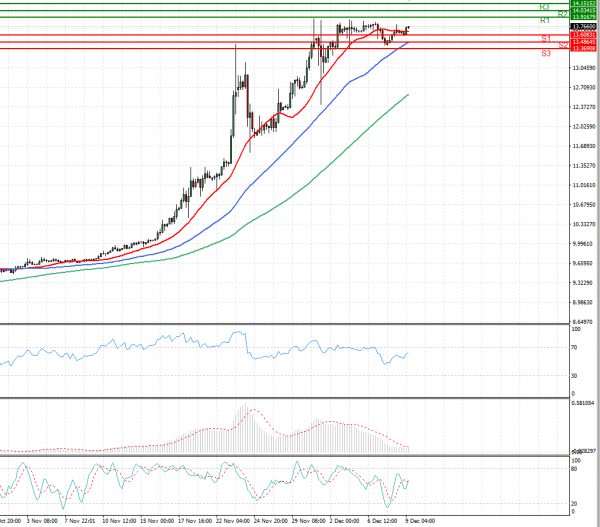The image size is (600, 527).
Task: Click the S1 support line label
Action: [x=546, y=39]
